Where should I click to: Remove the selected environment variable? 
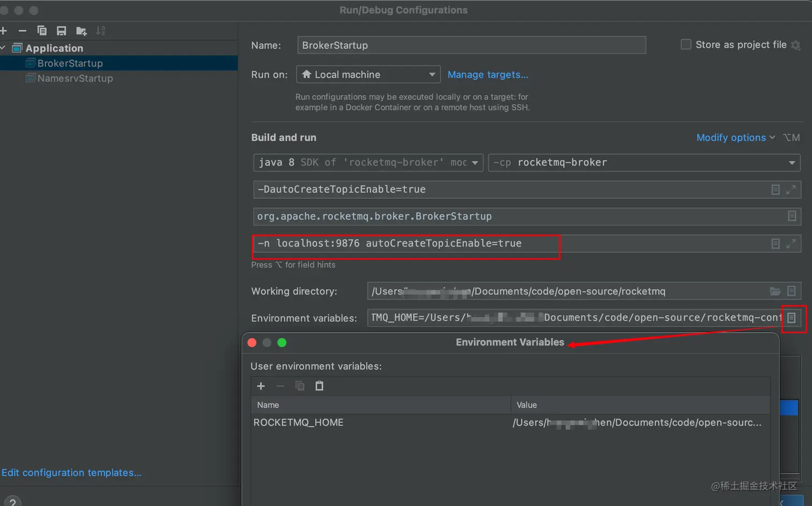point(280,386)
